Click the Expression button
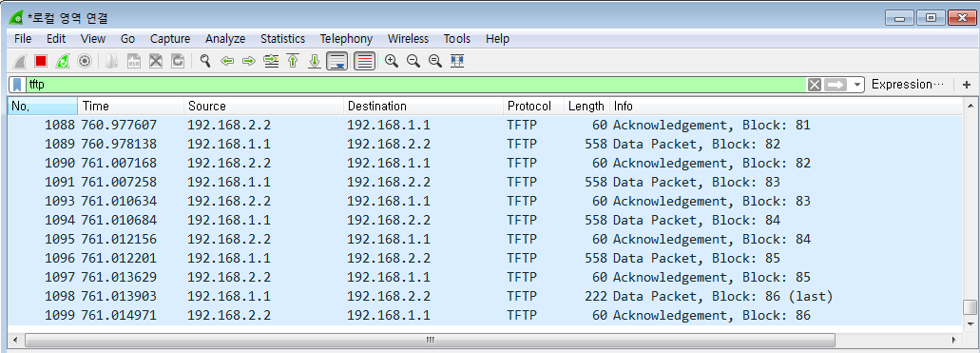980x353 pixels. [x=908, y=85]
